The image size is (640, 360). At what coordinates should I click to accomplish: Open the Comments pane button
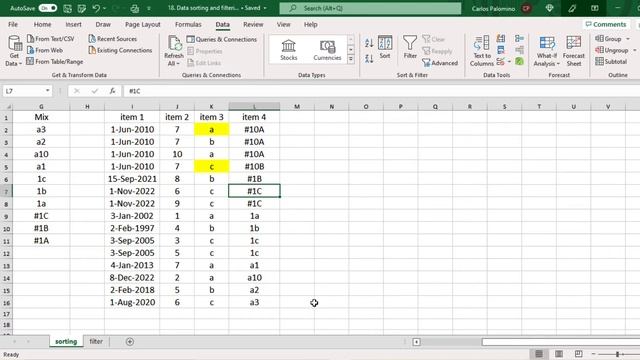(606, 24)
